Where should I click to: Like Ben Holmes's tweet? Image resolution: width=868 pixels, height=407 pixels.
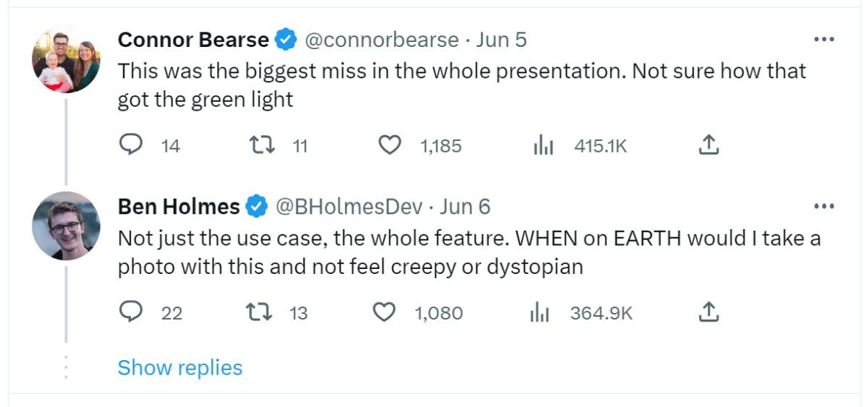pyautogui.click(x=383, y=312)
